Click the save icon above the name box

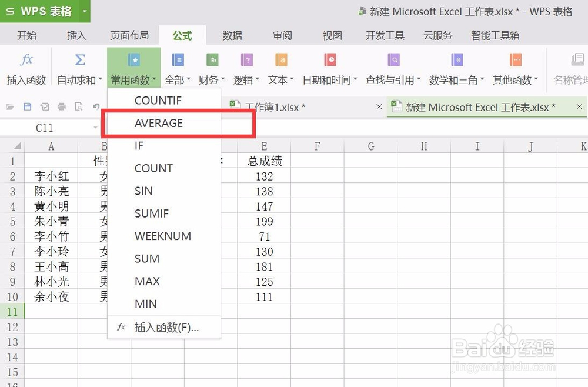[x=26, y=106]
